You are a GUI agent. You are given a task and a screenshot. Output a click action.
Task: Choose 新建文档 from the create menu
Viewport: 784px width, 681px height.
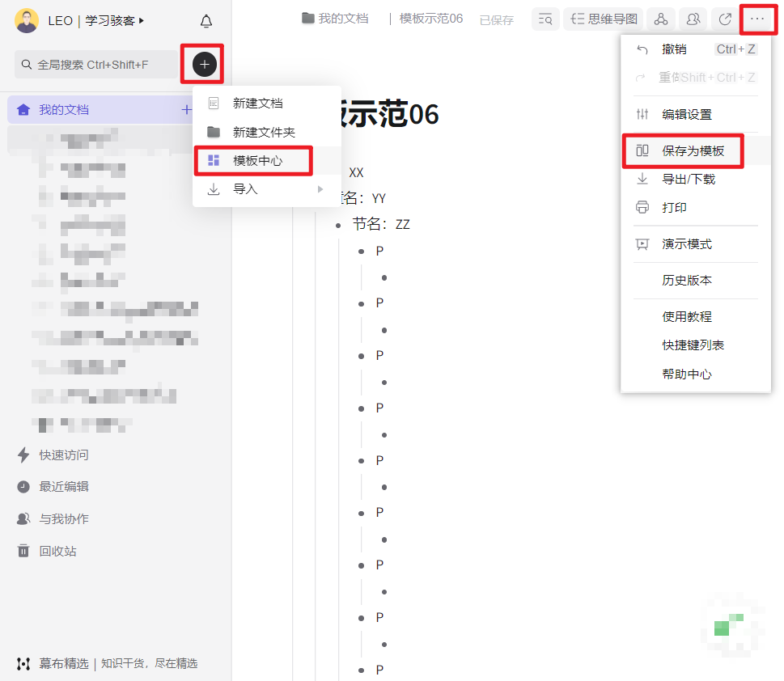(x=267, y=103)
